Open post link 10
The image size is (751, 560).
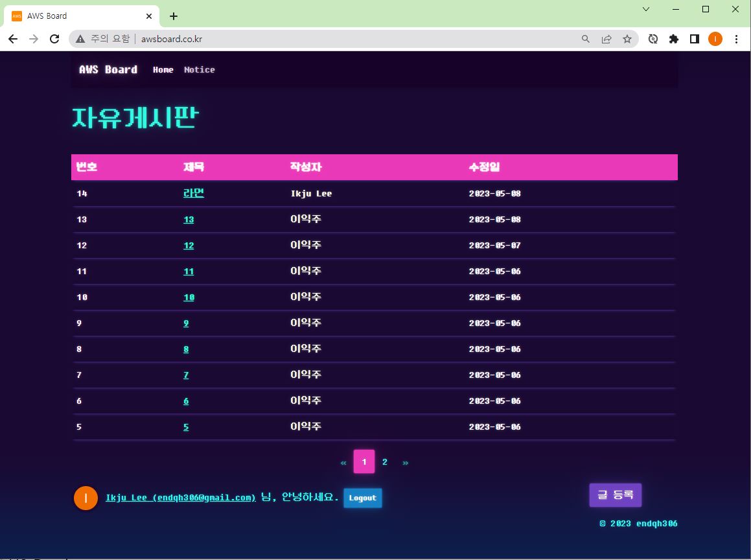(189, 297)
